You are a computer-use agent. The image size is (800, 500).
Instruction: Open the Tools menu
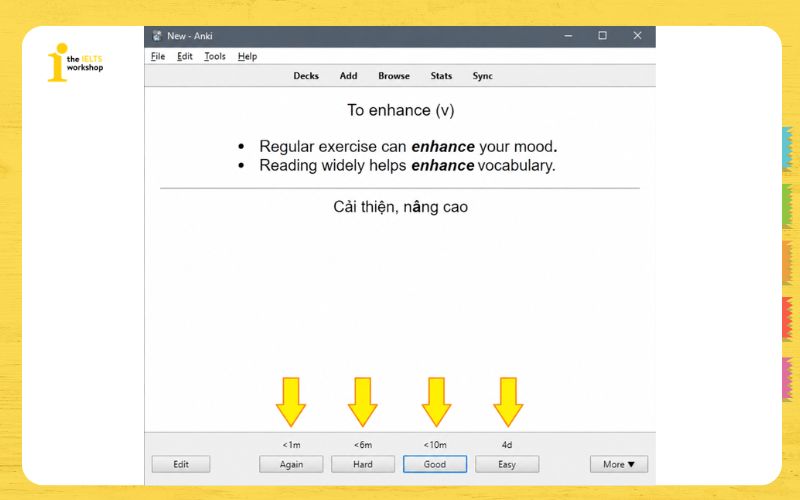pos(215,56)
